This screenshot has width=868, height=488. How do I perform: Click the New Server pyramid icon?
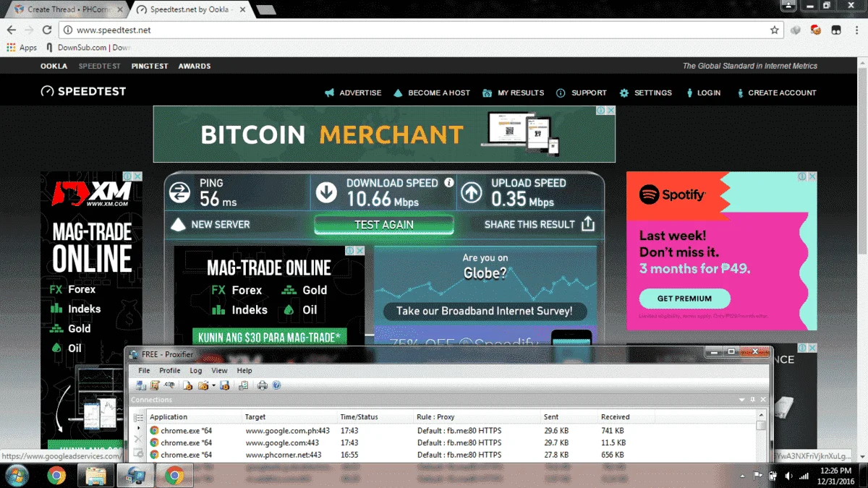[x=177, y=225]
